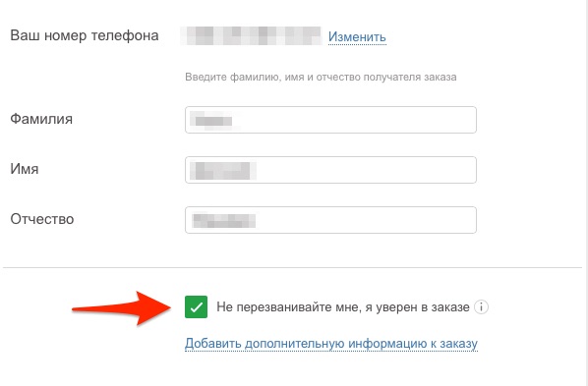This screenshot has height=386, width=588.
Task: Open "Добавить дополнительную информацию к заказу" link
Action: tap(331, 344)
